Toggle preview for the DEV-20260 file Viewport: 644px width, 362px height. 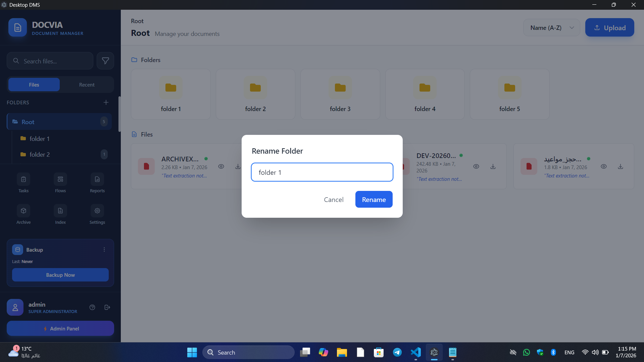pyautogui.click(x=476, y=166)
